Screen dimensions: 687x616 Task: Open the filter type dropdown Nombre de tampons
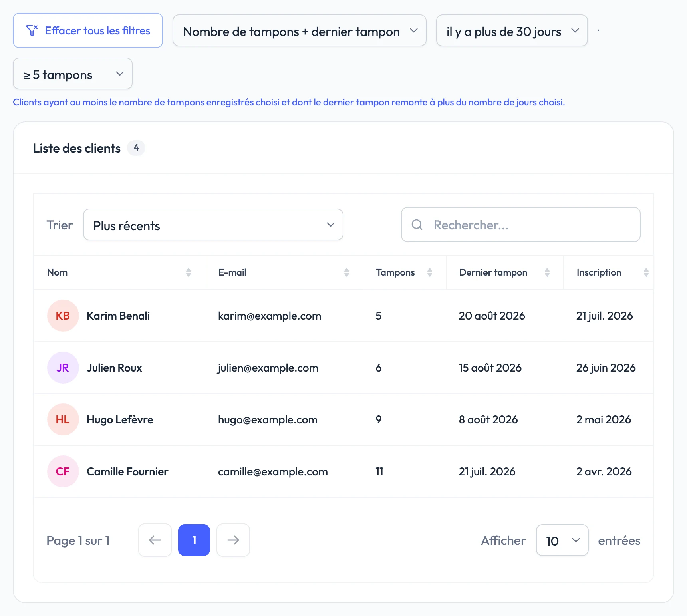[x=300, y=31]
